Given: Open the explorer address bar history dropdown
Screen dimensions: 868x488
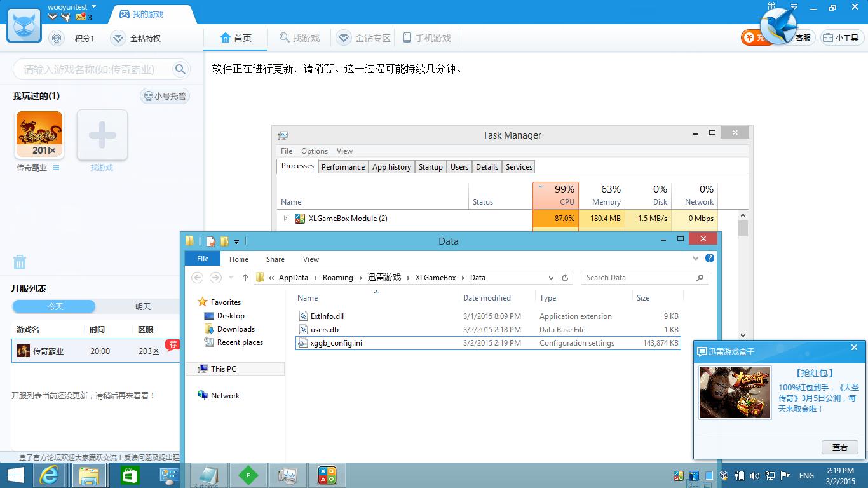Looking at the screenshot, I should click(x=551, y=278).
